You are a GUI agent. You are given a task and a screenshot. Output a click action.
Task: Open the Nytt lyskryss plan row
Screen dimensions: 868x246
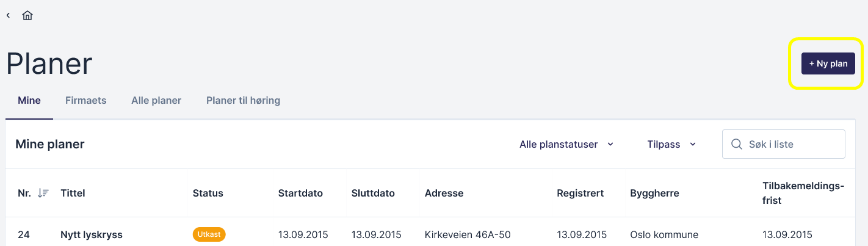point(92,234)
